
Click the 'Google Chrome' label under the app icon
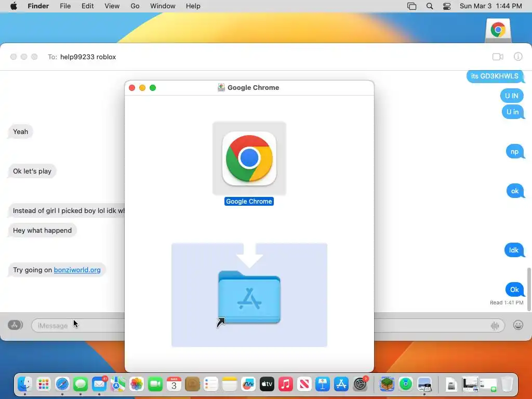click(x=249, y=202)
